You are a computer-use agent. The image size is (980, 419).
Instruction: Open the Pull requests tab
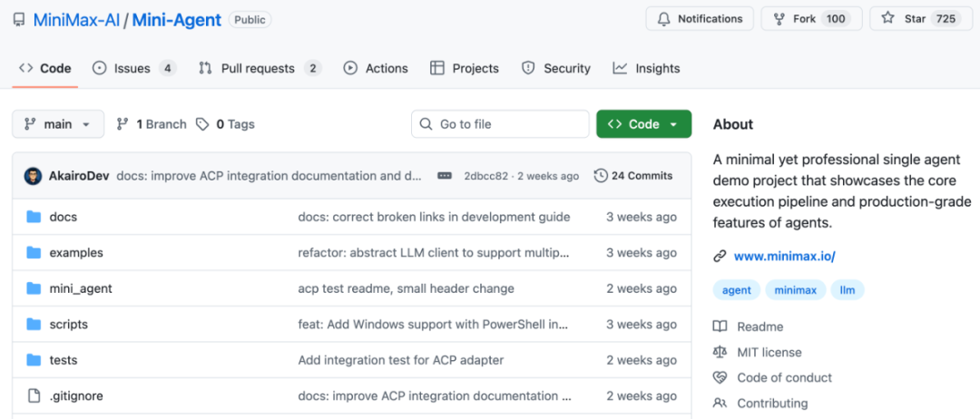[x=258, y=68]
